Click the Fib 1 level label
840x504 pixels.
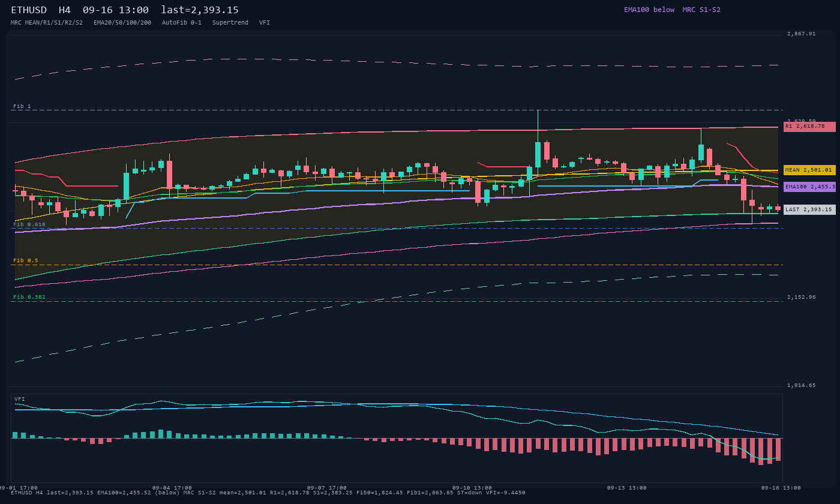pos(22,106)
